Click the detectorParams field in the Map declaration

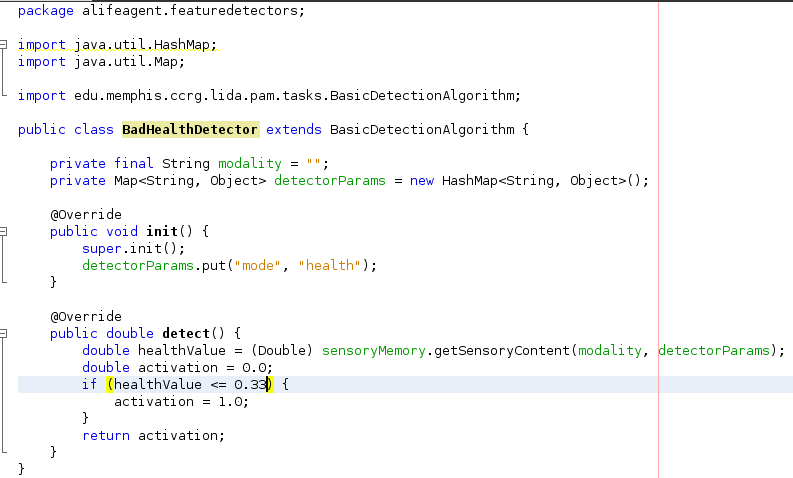click(329, 181)
